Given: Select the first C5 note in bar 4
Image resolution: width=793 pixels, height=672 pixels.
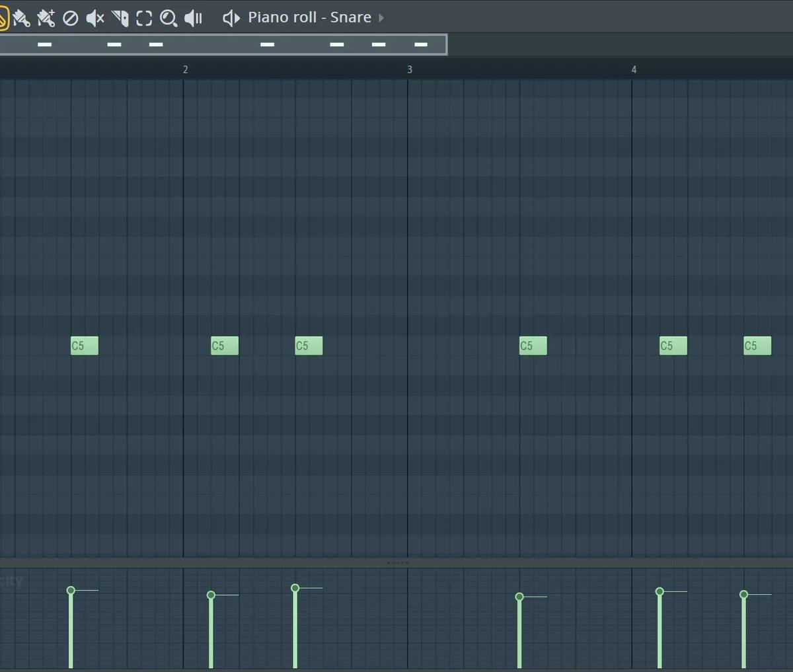Looking at the screenshot, I should [673, 346].
